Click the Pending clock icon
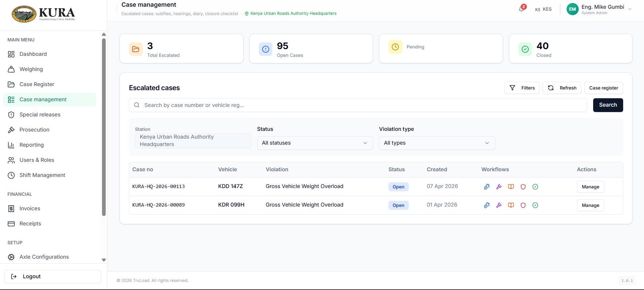The height and width of the screenshot is (290, 644). [395, 47]
